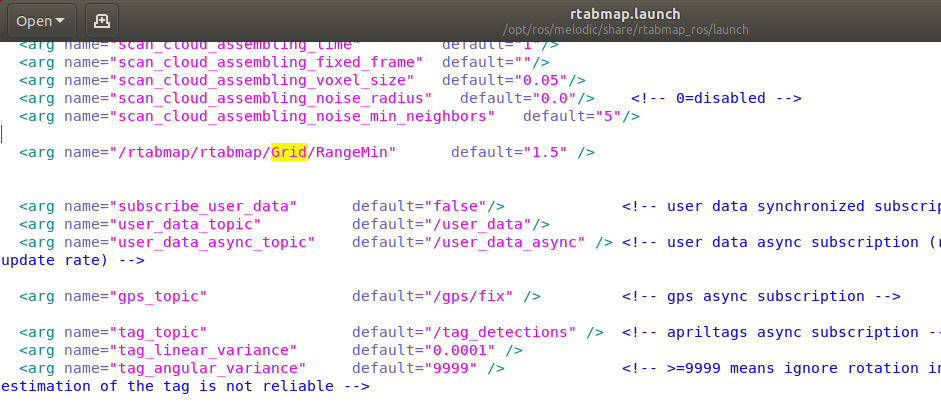This screenshot has width=941, height=406.
Task: Click the rtabmap.launch window title
Action: pyautogui.click(x=539, y=12)
